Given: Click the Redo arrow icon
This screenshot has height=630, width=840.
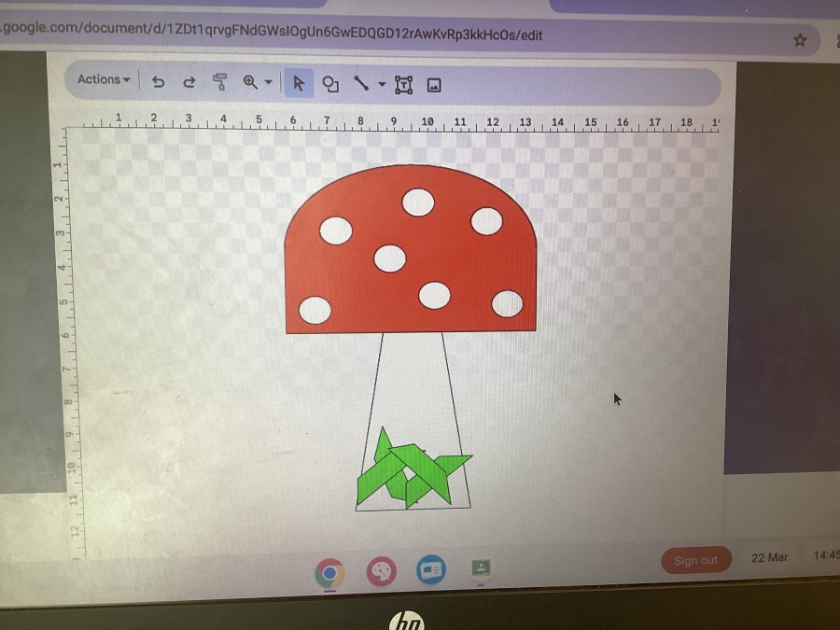Looking at the screenshot, I should [x=189, y=82].
